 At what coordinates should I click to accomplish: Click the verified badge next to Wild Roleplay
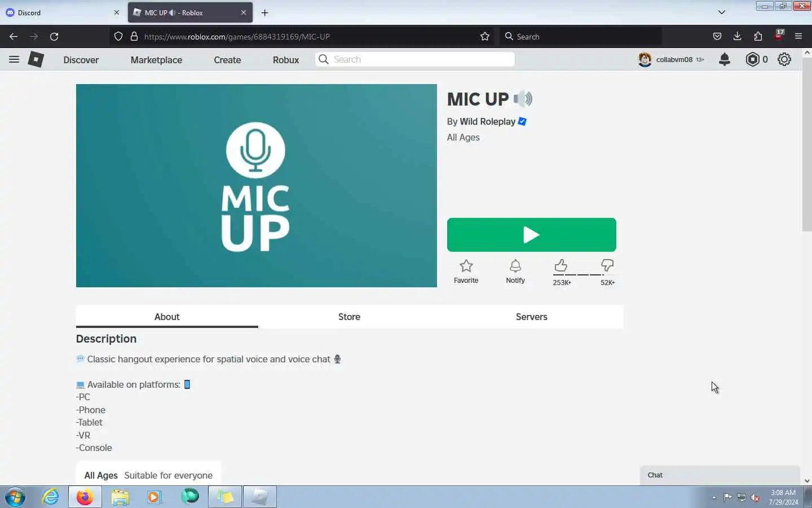click(522, 121)
